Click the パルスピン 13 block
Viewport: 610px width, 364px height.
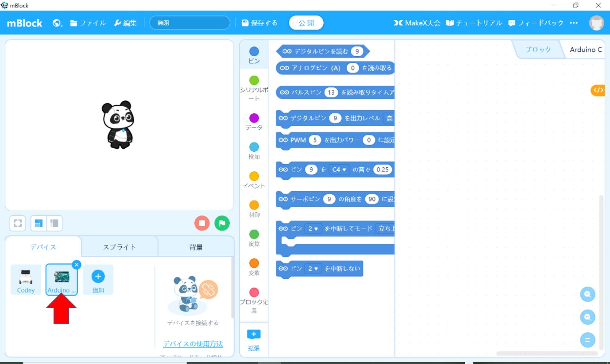click(x=335, y=92)
